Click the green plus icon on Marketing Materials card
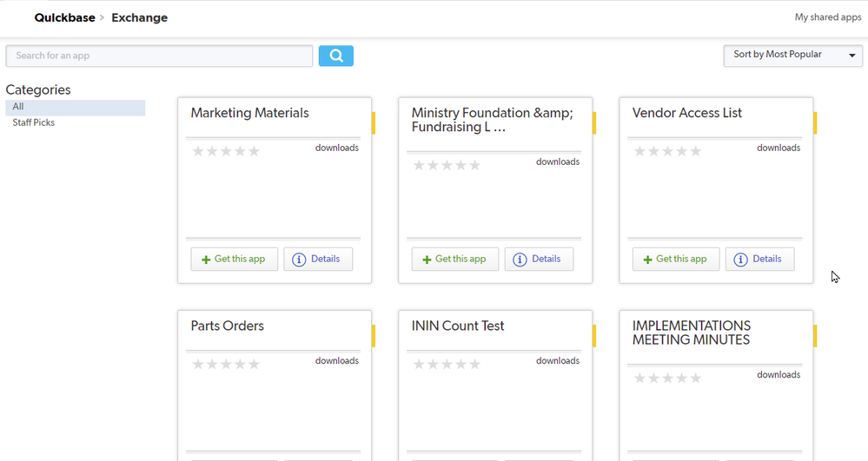The image size is (868, 461). tap(206, 260)
